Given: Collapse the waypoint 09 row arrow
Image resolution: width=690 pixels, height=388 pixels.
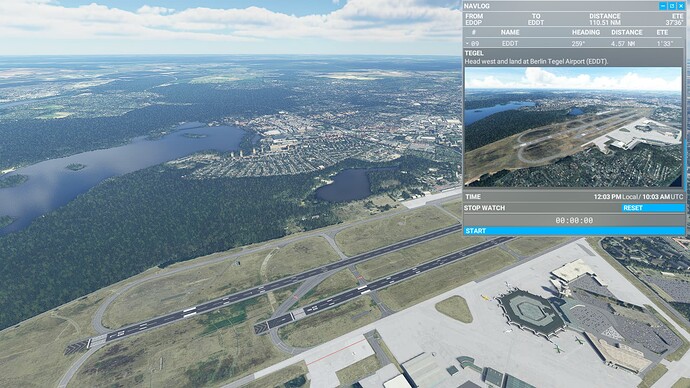Looking at the screenshot, I should tap(468, 44).
